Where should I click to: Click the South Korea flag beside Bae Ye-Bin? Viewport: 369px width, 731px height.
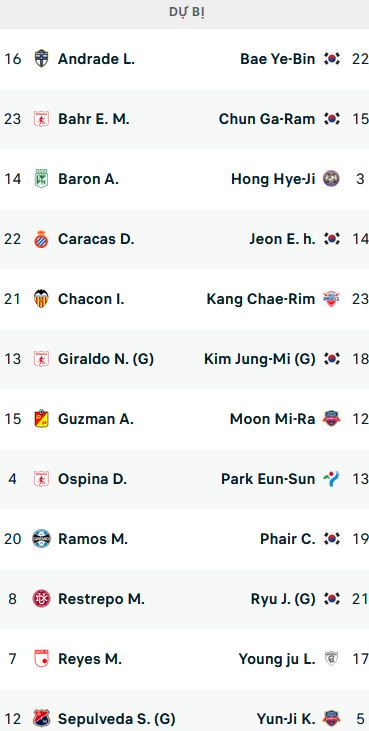point(332,59)
